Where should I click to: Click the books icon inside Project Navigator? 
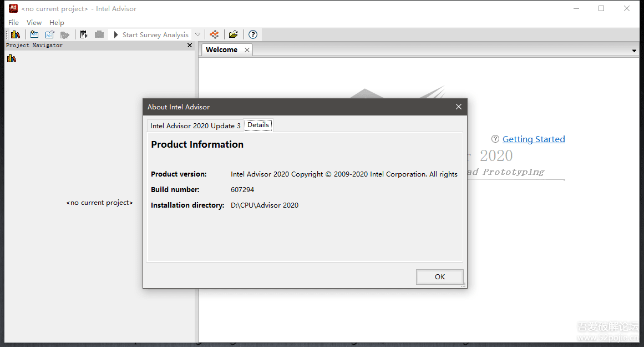pos(12,58)
